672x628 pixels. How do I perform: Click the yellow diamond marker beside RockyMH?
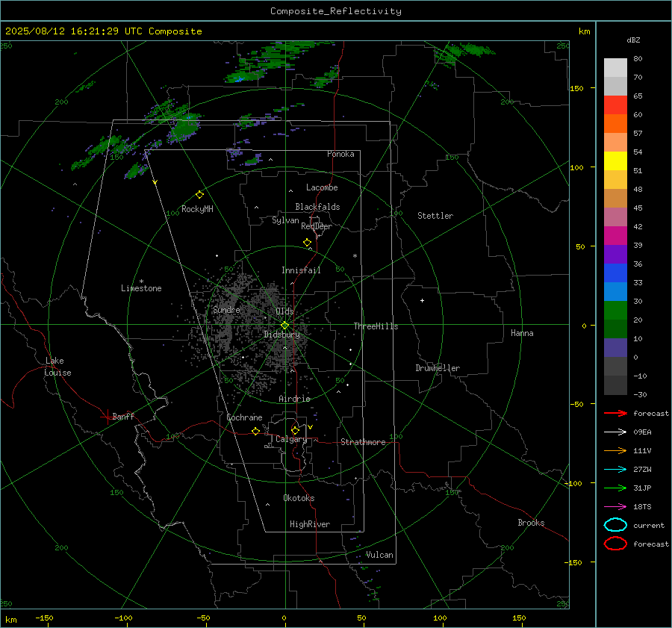pos(199,195)
